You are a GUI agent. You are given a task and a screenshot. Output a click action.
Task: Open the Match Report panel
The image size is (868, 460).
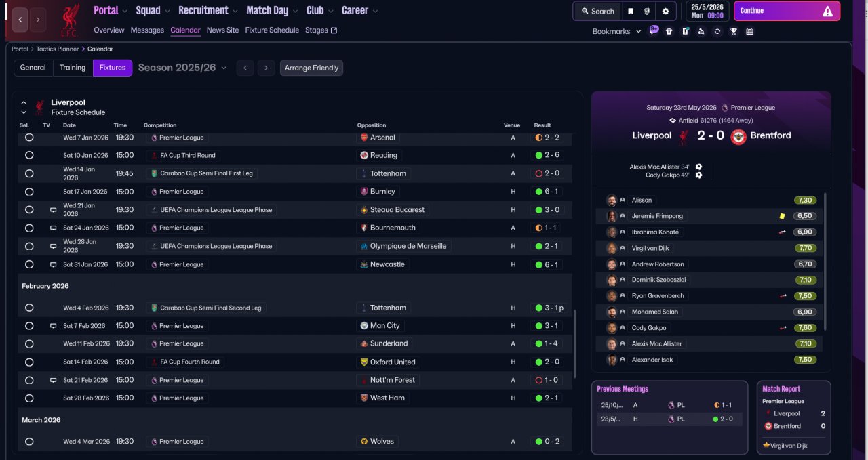point(794,417)
